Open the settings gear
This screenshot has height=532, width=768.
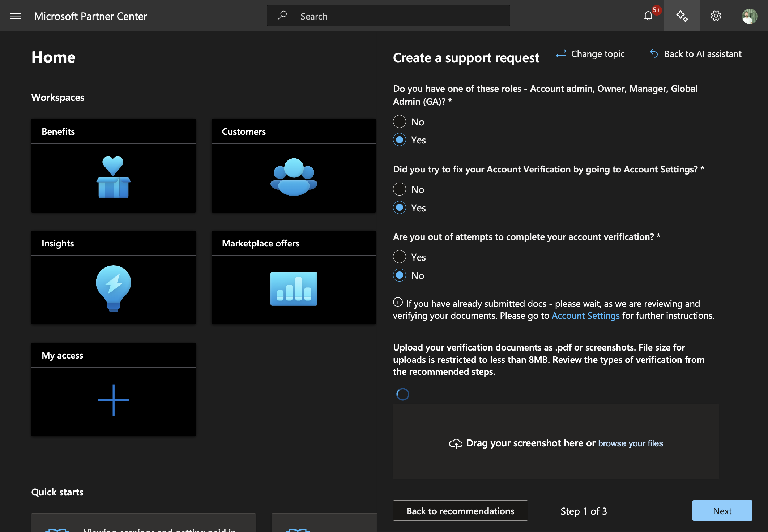[x=716, y=16]
